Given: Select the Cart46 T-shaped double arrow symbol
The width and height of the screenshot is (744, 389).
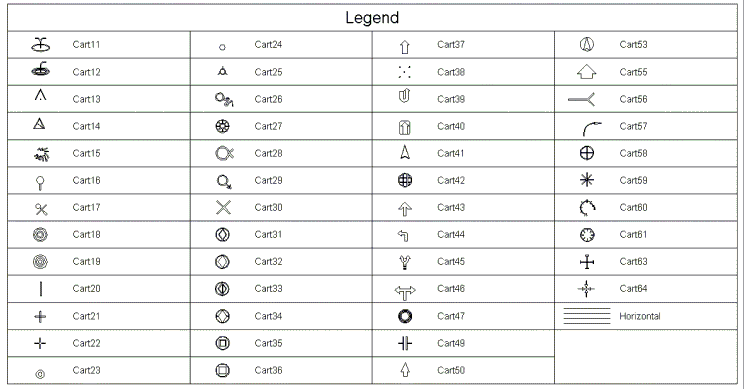Looking at the screenshot, I should click(405, 292).
